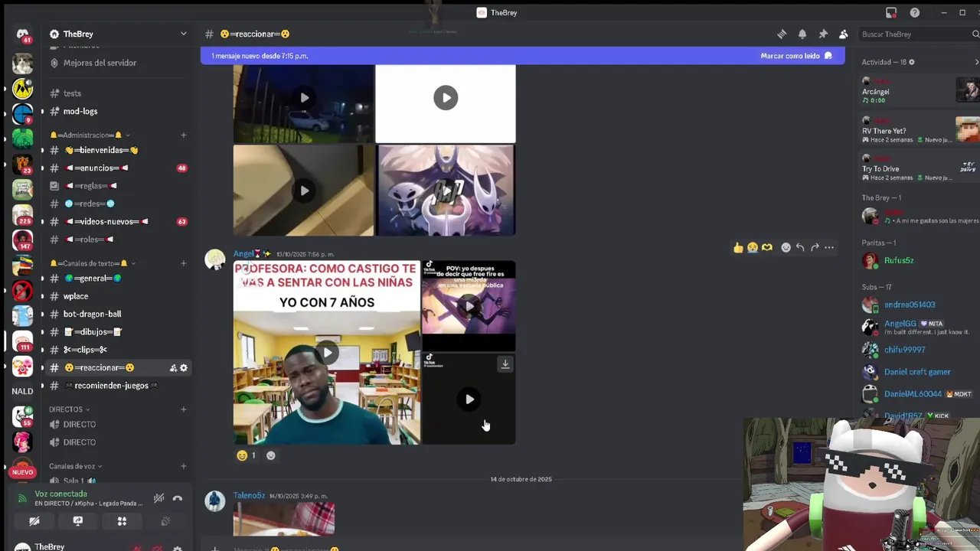Forward Angel's message arrow

click(815, 247)
